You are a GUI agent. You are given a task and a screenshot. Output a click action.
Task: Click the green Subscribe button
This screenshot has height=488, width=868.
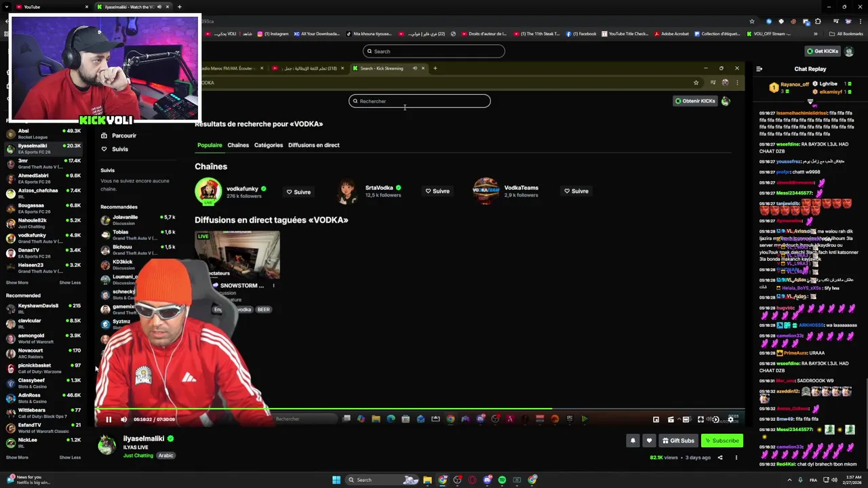click(722, 441)
